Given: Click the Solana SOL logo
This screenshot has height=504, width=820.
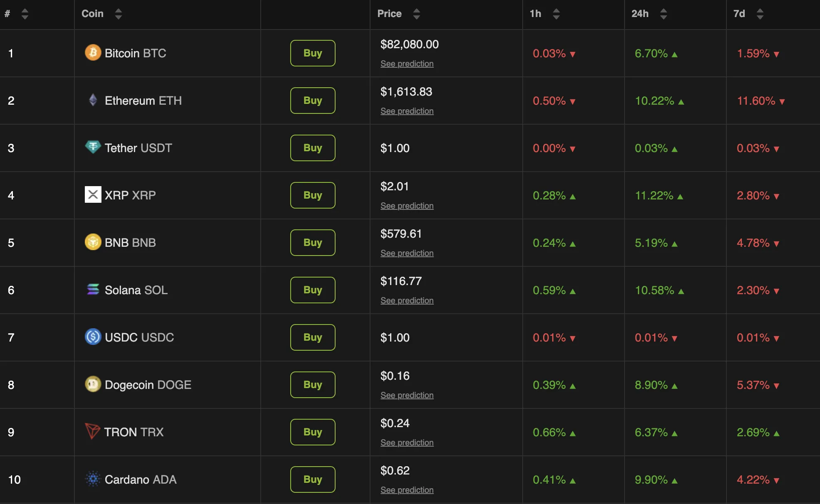Looking at the screenshot, I should [93, 290].
